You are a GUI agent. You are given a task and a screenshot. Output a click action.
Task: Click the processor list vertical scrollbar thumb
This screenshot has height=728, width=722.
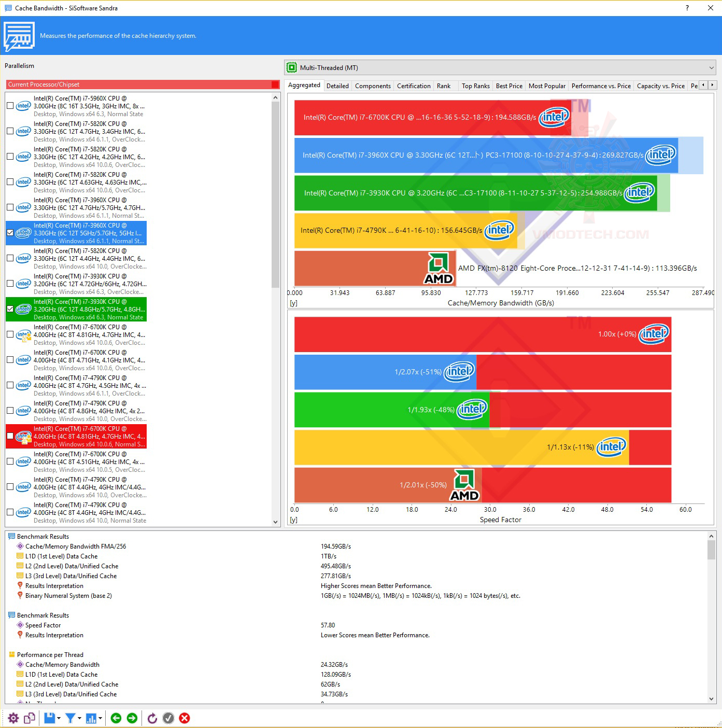pos(275,195)
